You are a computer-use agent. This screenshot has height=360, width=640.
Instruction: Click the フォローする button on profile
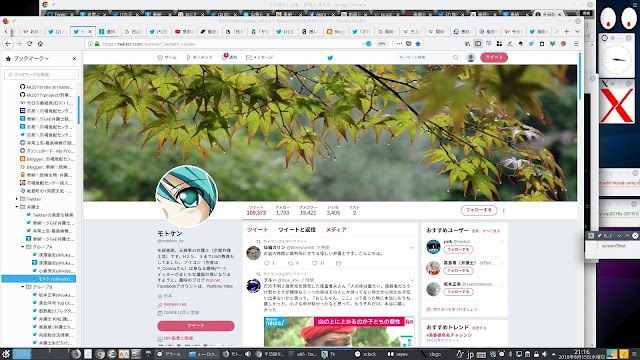point(479,210)
